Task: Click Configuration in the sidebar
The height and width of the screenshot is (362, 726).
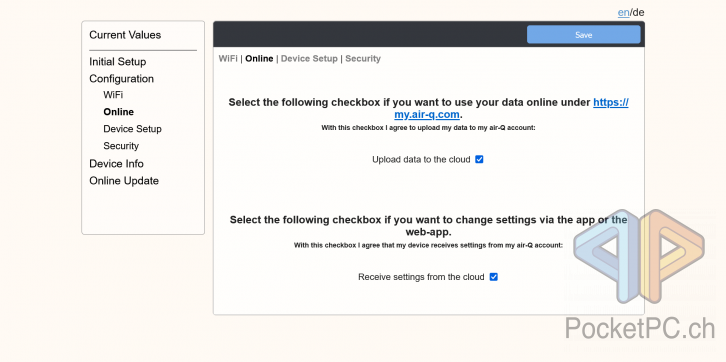Action: [121, 79]
